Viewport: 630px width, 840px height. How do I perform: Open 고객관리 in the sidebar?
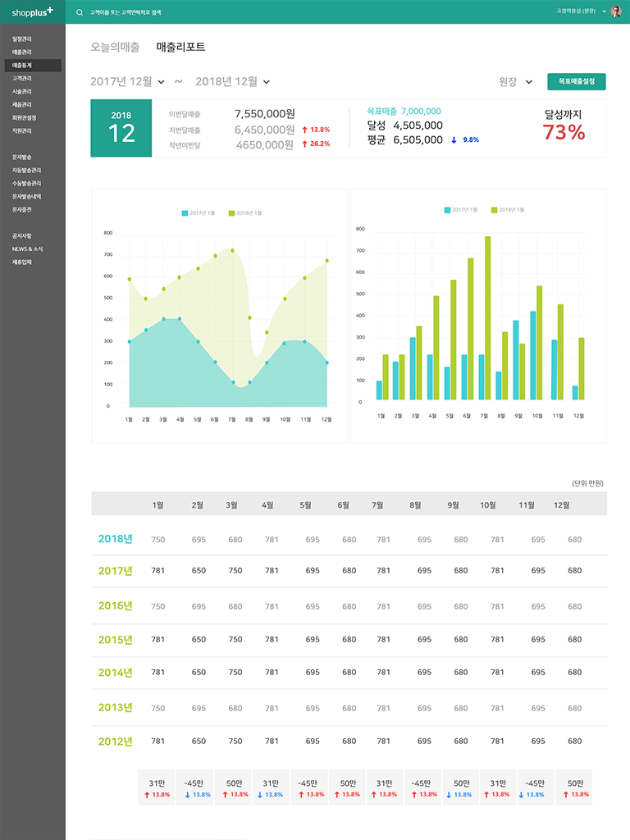coord(22,78)
